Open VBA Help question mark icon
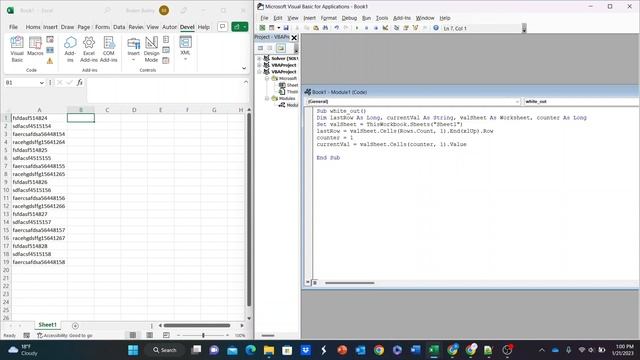Image resolution: width=640 pixels, height=360 pixels. click(436, 28)
